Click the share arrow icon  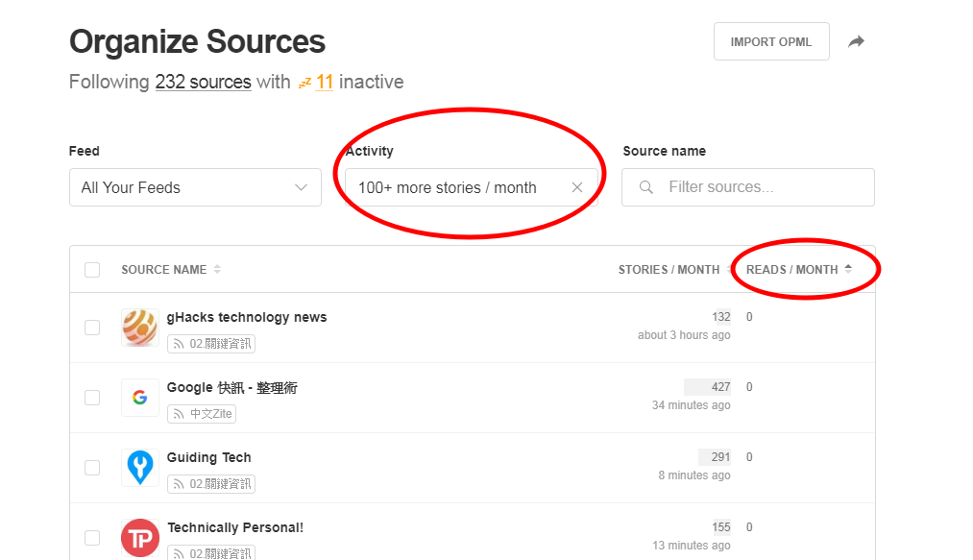[x=856, y=42]
